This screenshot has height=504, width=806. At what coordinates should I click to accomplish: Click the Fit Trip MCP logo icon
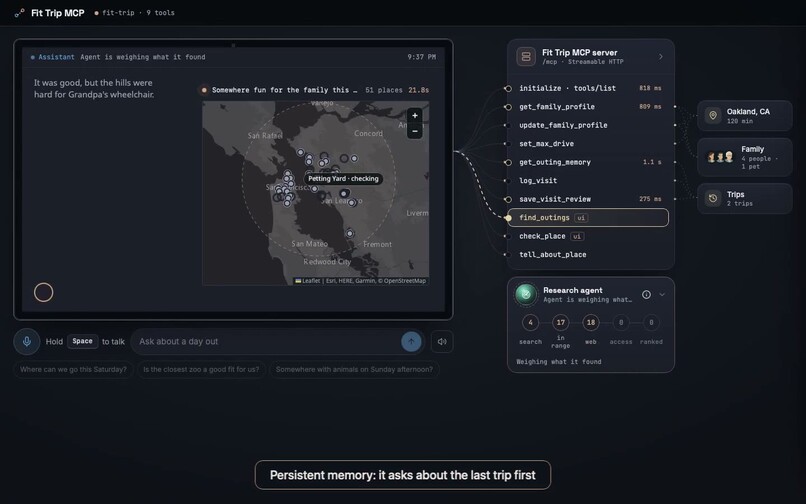pyautogui.click(x=19, y=13)
